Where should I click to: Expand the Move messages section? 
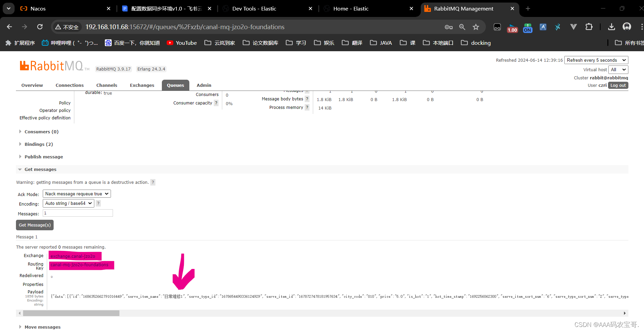tap(42, 327)
